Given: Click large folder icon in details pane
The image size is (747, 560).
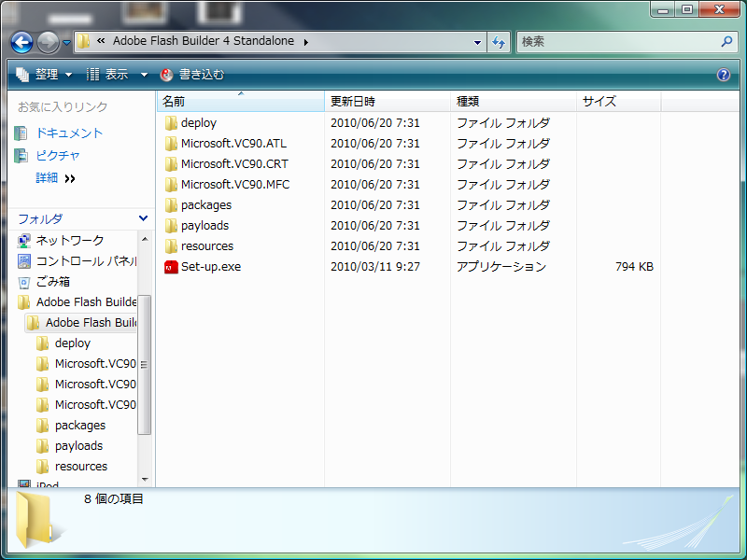Looking at the screenshot, I should pyautogui.click(x=34, y=520).
